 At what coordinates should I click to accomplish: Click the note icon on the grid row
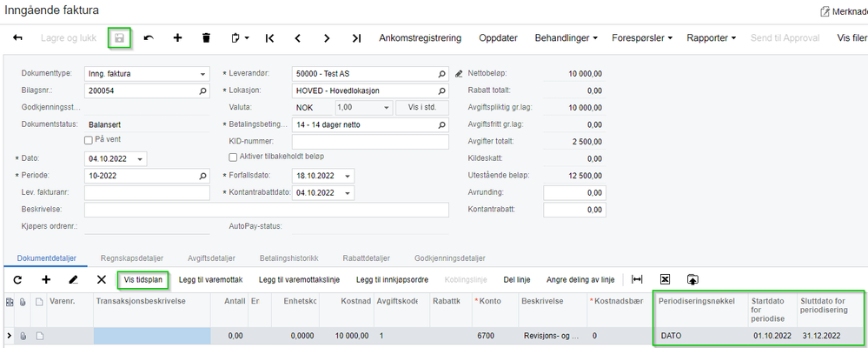pos(39,336)
